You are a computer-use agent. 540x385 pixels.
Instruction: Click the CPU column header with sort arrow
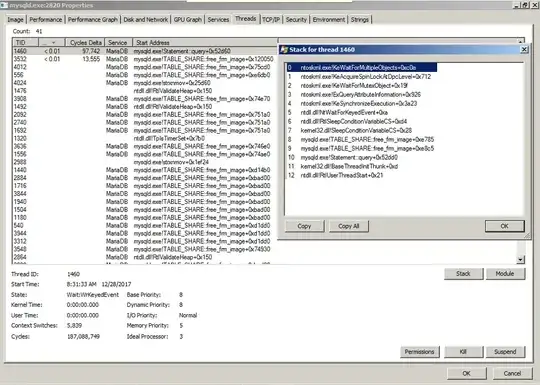(51, 43)
